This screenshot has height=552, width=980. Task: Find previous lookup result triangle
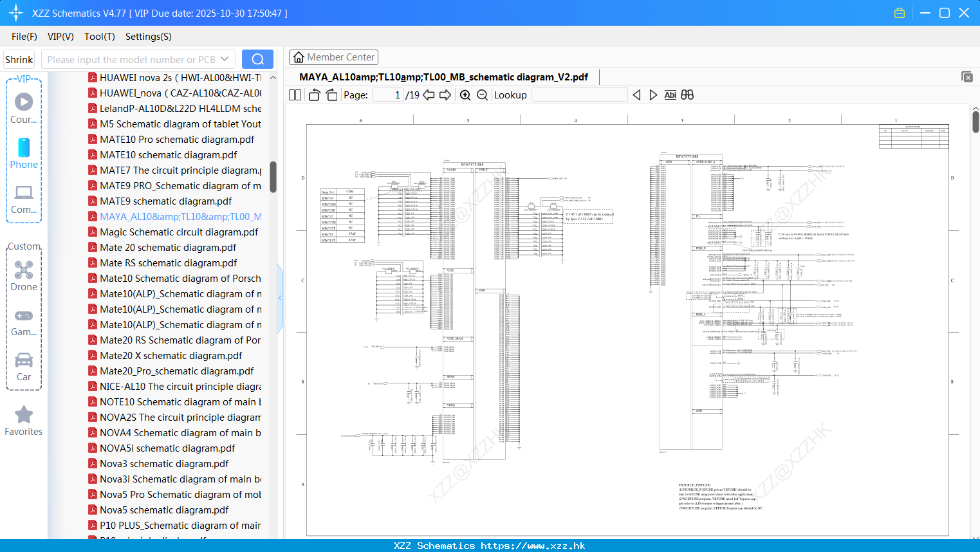(636, 95)
